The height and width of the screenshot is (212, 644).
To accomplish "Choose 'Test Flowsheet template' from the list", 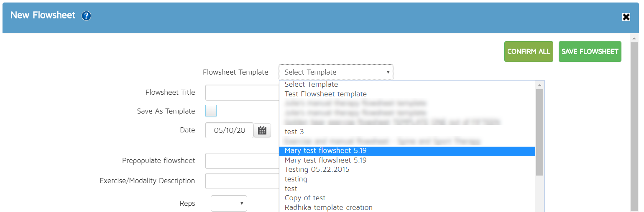I will pyautogui.click(x=325, y=94).
